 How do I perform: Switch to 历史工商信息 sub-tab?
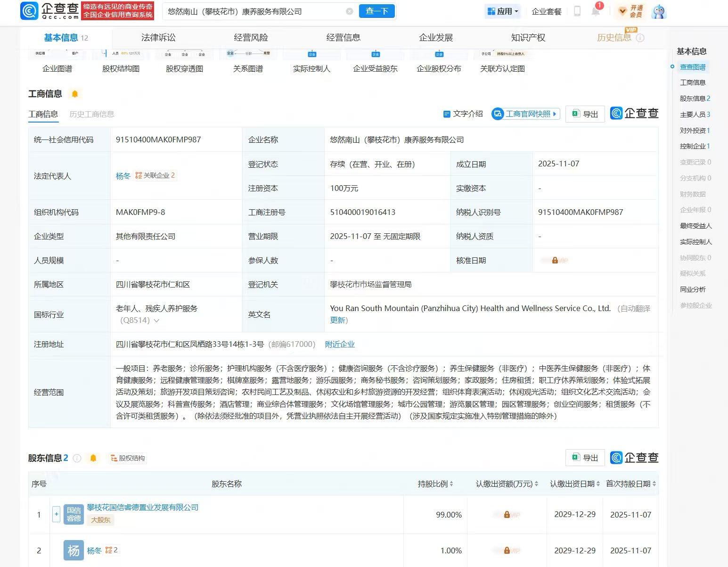point(91,114)
